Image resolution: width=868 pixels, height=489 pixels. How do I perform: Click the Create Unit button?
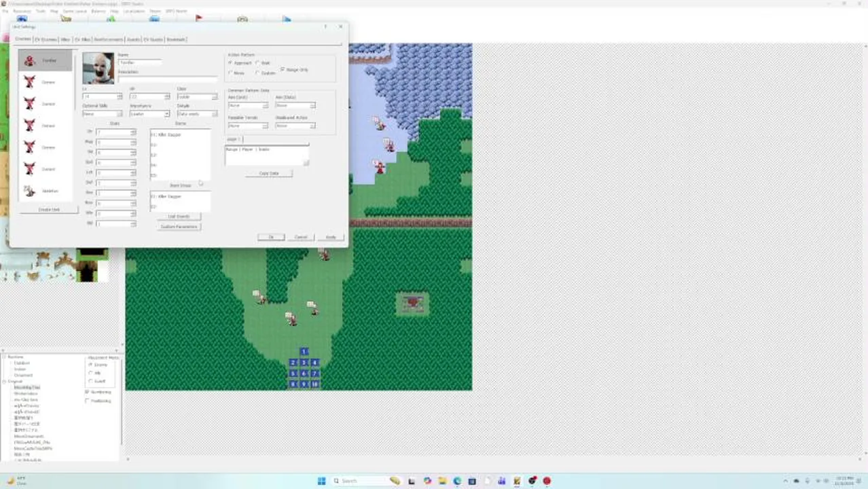[x=49, y=209]
